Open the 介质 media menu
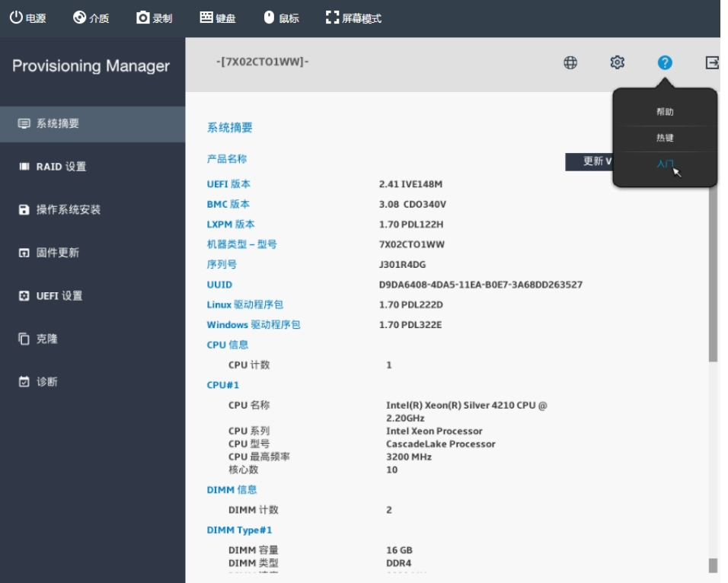Viewport: 728px width, 583px height. point(91,18)
